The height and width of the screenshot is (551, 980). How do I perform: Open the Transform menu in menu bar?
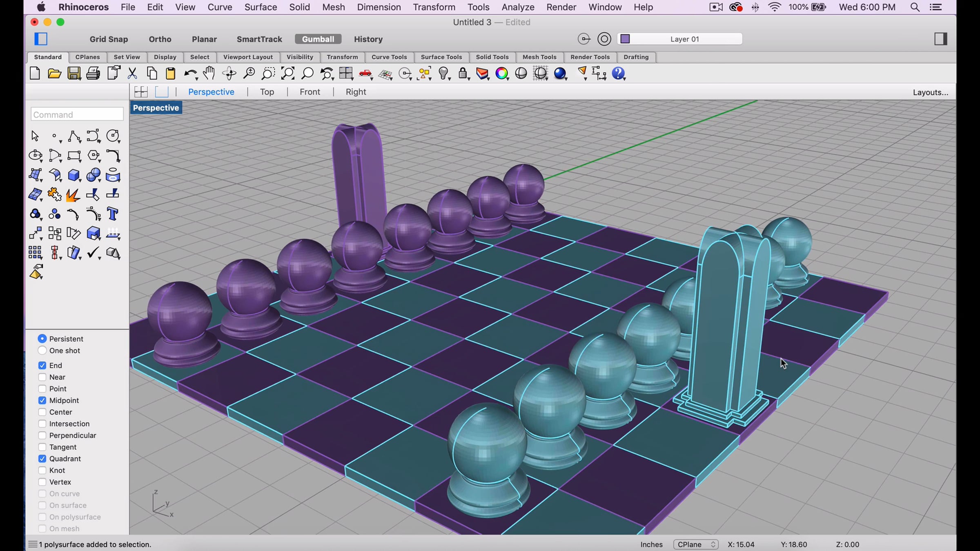click(x=434, y=7)
